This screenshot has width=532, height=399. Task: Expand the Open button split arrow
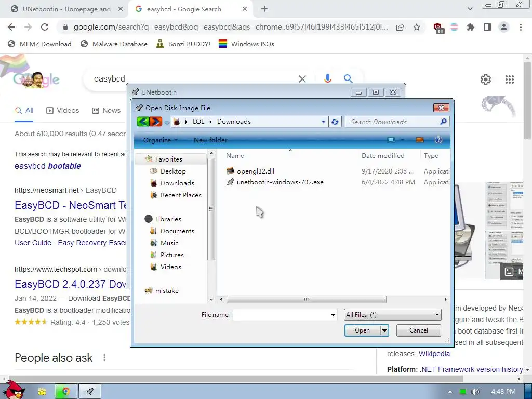pos(384,330)
